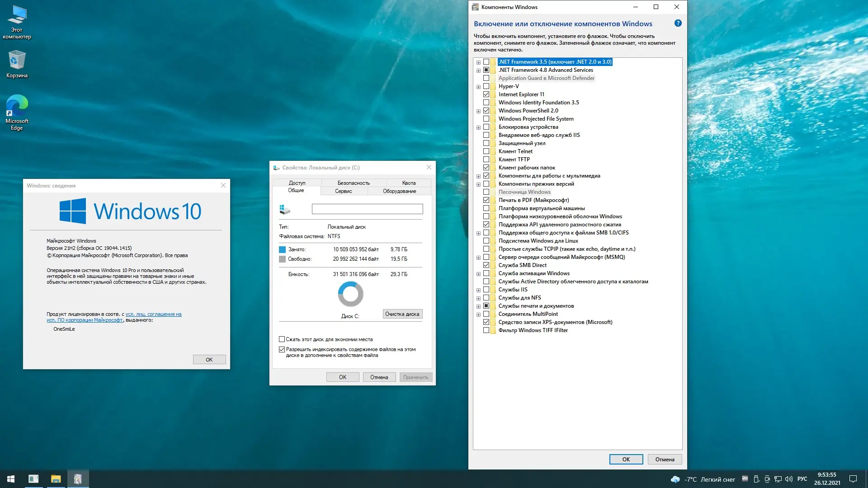Open the notification center icon

point(853,479)
